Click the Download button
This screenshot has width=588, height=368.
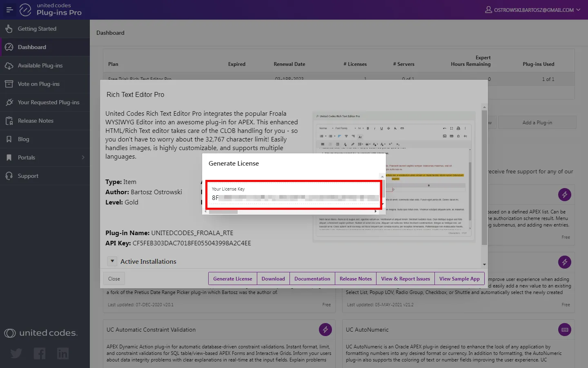(x=273, y=279)
